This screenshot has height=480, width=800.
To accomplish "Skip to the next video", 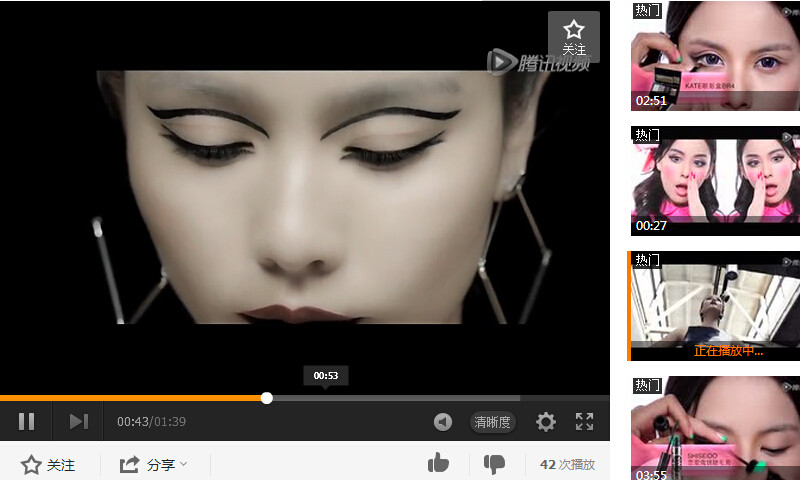I will [x=79, y=421].
